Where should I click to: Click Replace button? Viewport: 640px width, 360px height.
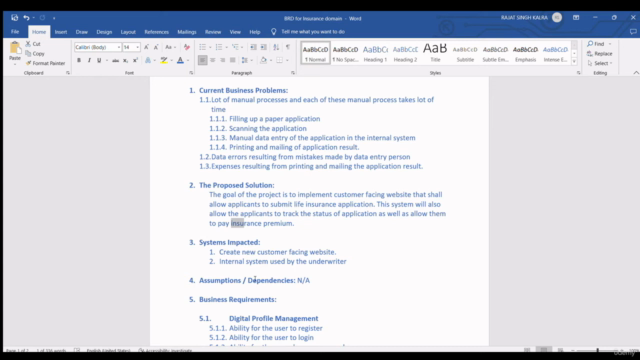pyautogui.click(x=600, y=53)
